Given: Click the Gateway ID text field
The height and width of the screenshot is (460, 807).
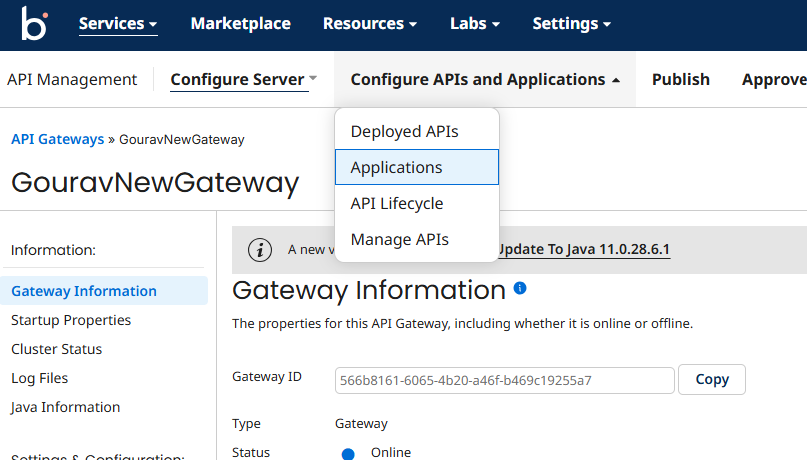Looking at the screenshot, I should (504, 381).
